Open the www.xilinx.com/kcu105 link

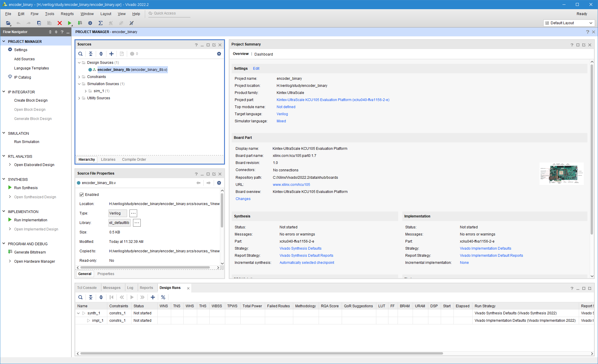291,185
